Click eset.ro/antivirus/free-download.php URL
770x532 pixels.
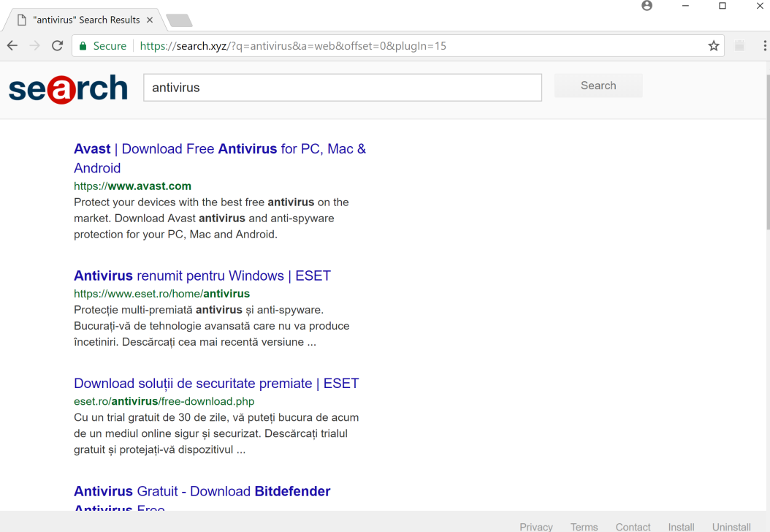point(164,401)
